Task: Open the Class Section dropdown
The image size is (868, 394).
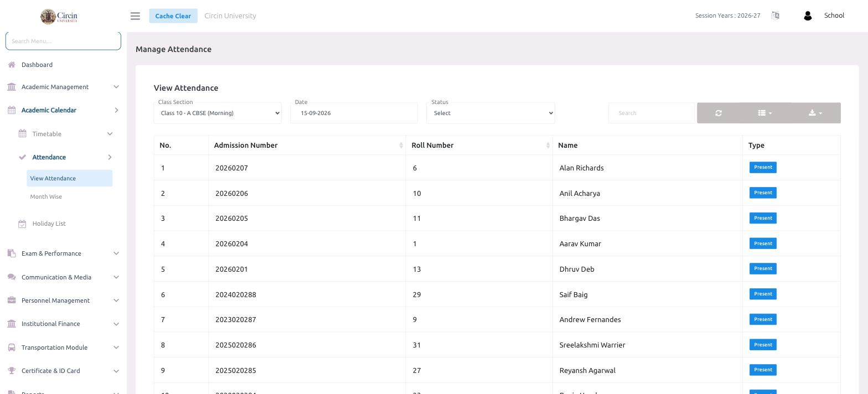Action: pyautogui.click(x=218, y=113)
